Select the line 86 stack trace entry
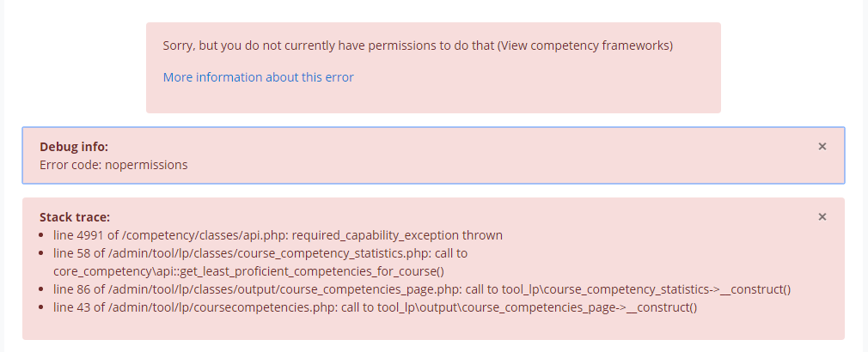Image resolution: width=868 pixels, height=352 pixels. point(422,289)
